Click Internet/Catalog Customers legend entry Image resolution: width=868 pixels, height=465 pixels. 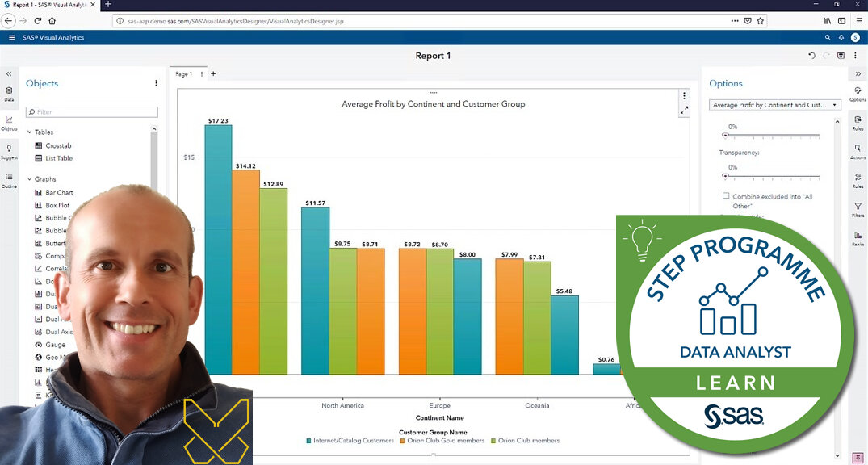[x=350, y=441]
